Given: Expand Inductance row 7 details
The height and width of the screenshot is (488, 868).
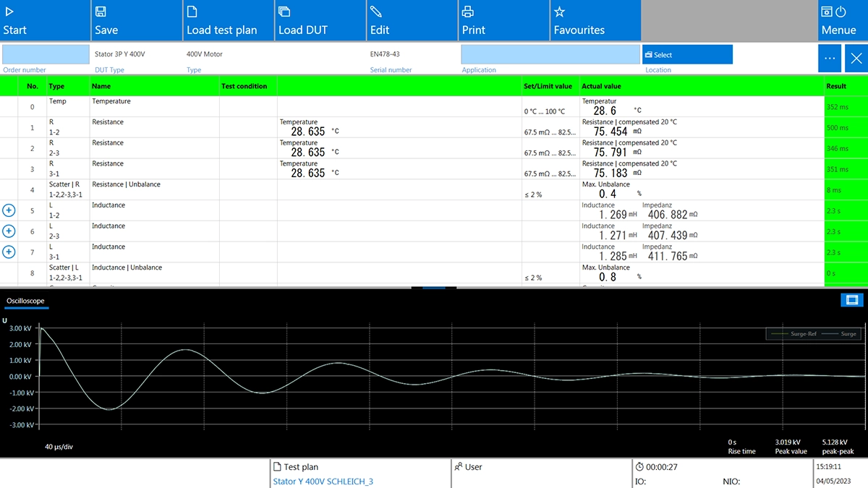Looking at the screenshot, I should click(9, 252).
